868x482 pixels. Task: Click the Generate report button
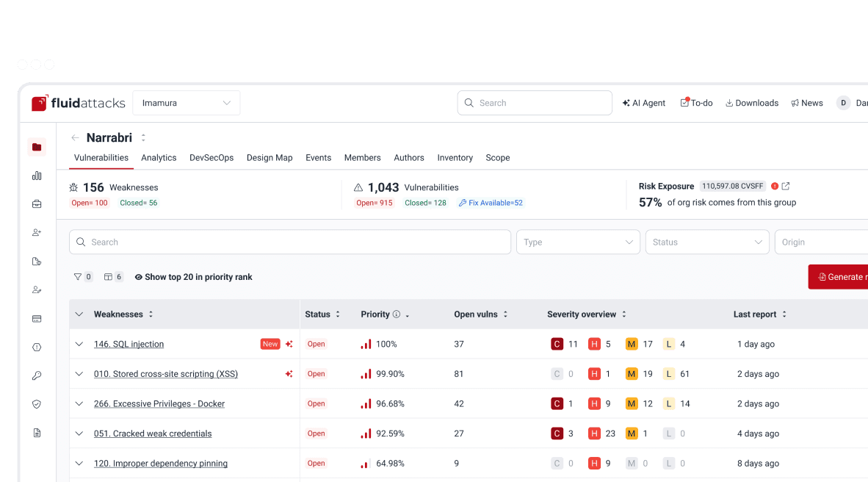coord(843,277)
